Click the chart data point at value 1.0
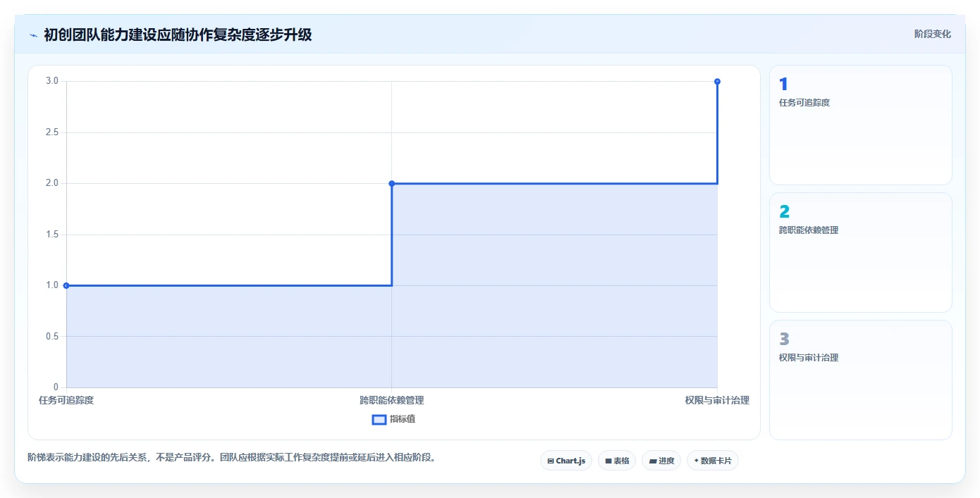 click(66, 285)
